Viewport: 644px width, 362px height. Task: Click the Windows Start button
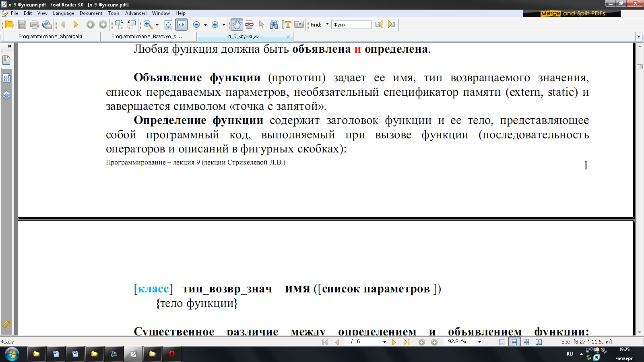click(x=12, y=354)
